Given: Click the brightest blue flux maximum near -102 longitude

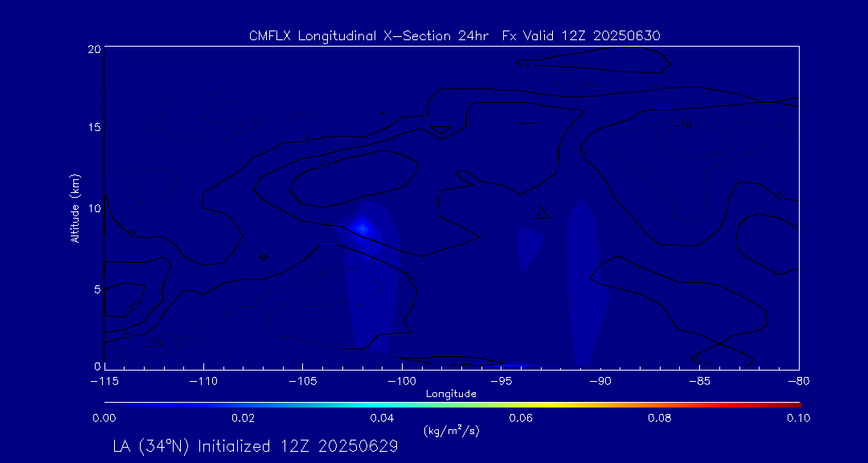Looking at the screenshot, I should 362,229.
